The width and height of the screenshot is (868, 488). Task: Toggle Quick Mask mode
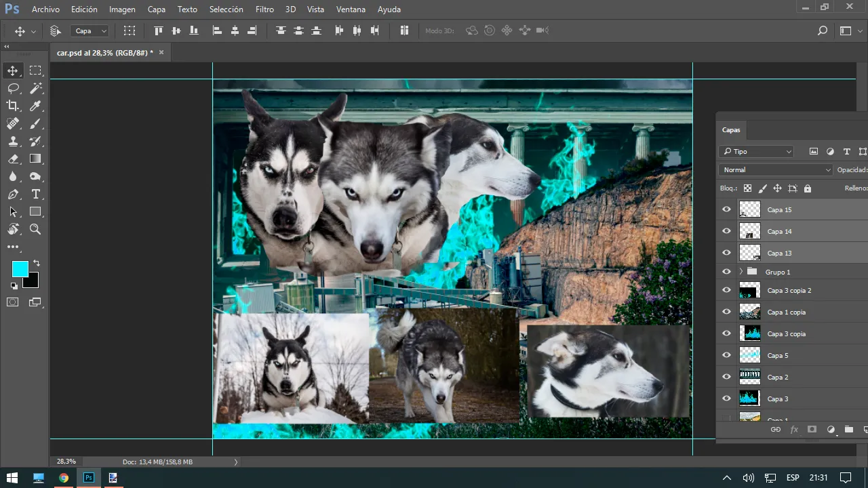(x=13, y=302)
